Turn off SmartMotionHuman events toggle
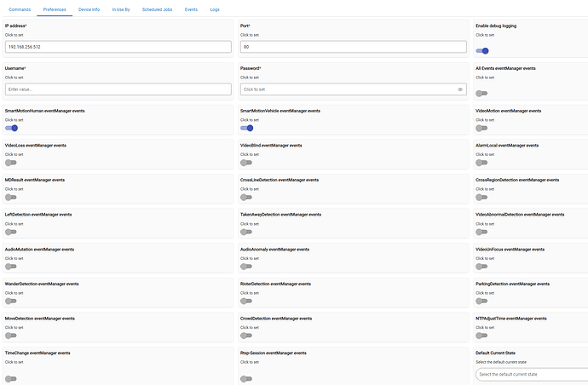The image size is (588, 385). [11, 129]
